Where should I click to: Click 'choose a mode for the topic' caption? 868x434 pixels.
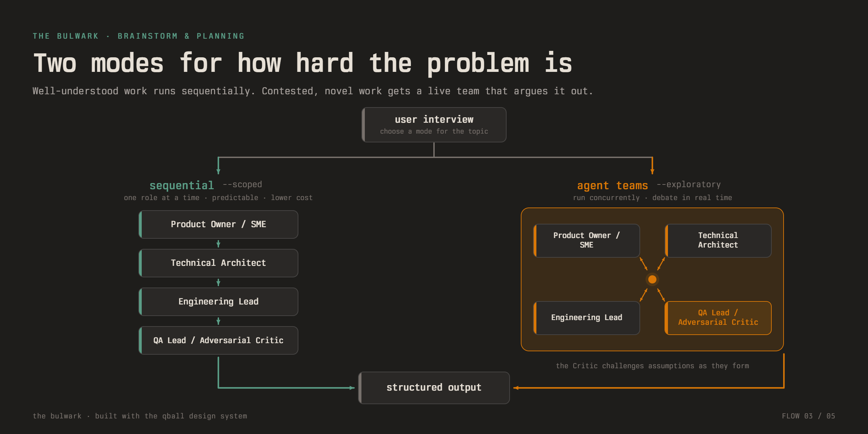(434, 132)
